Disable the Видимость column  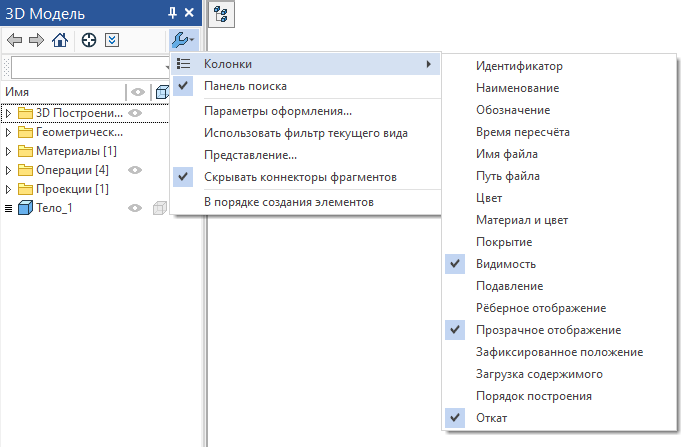505,264
